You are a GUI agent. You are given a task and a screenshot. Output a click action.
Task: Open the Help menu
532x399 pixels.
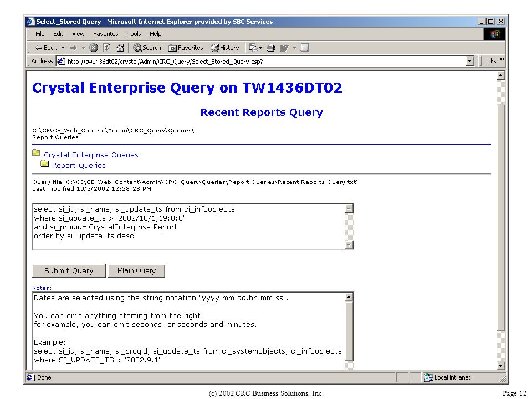[155, 34]
